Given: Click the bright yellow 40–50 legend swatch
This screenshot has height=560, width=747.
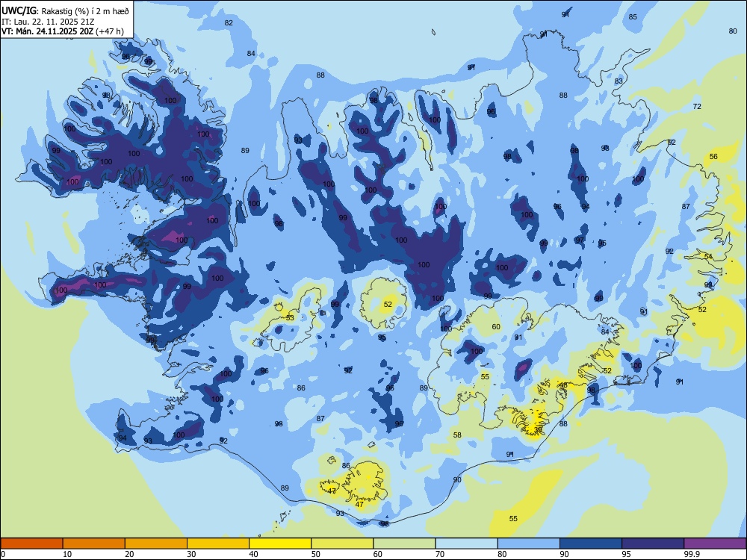Looking at the screenshot, I should [x=280, y=544].
